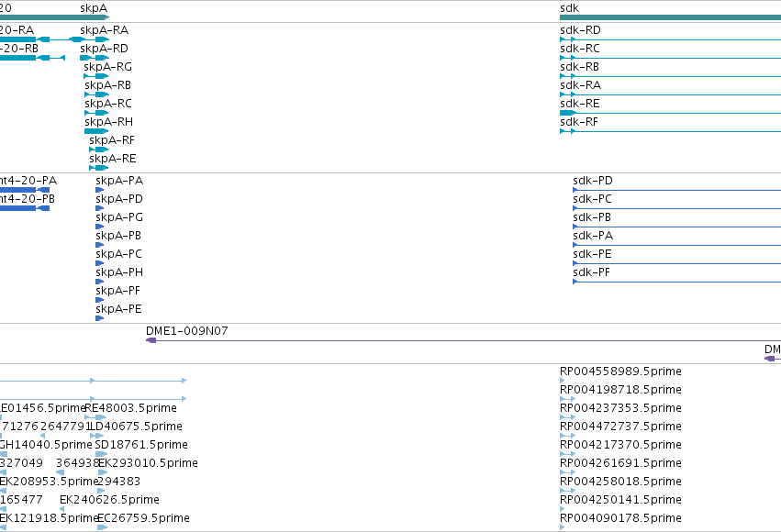The image size is (781, 532).
Task: Select EST 294383 label
Action: pyautogui.click(x=119, y=482)
